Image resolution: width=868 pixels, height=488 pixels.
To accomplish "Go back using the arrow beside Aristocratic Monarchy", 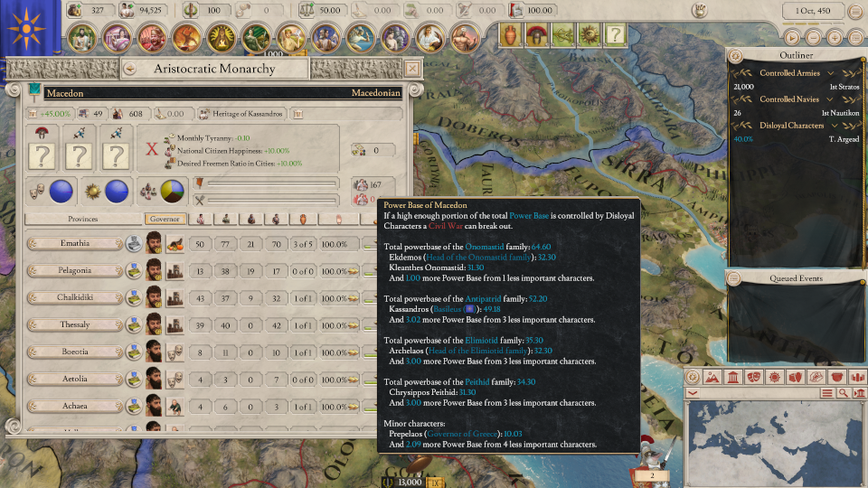I will [x=130, y=69].
